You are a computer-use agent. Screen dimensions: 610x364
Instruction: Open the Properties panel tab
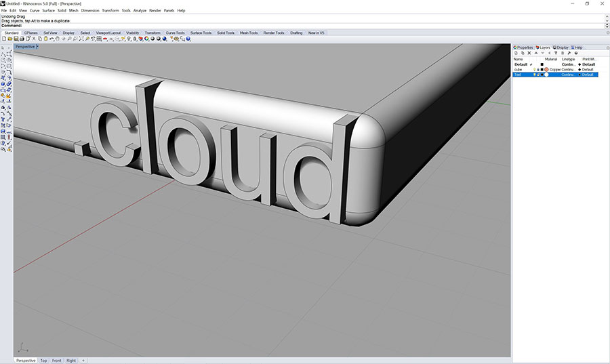523,47
